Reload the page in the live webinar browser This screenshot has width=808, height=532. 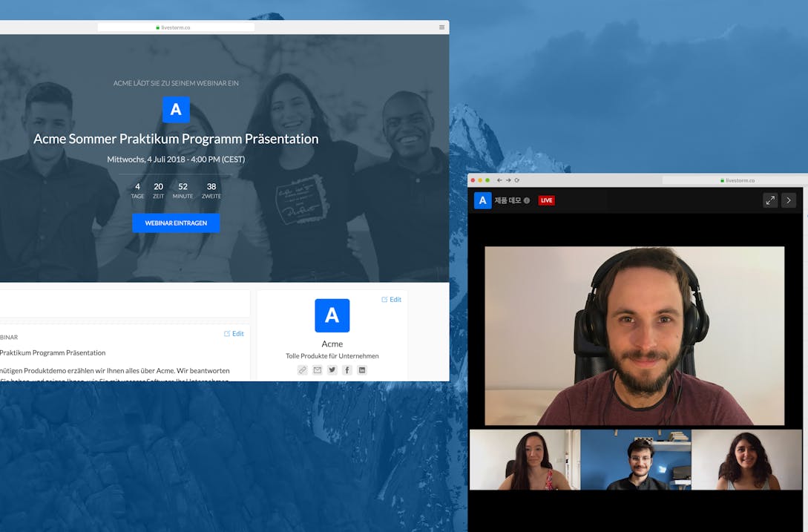[517, 180]
